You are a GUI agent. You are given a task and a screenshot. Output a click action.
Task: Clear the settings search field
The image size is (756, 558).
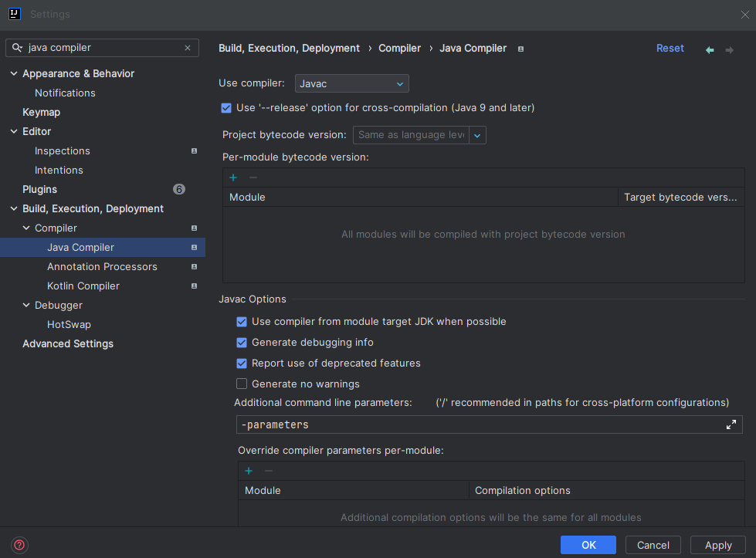click(x=188, y=48)
